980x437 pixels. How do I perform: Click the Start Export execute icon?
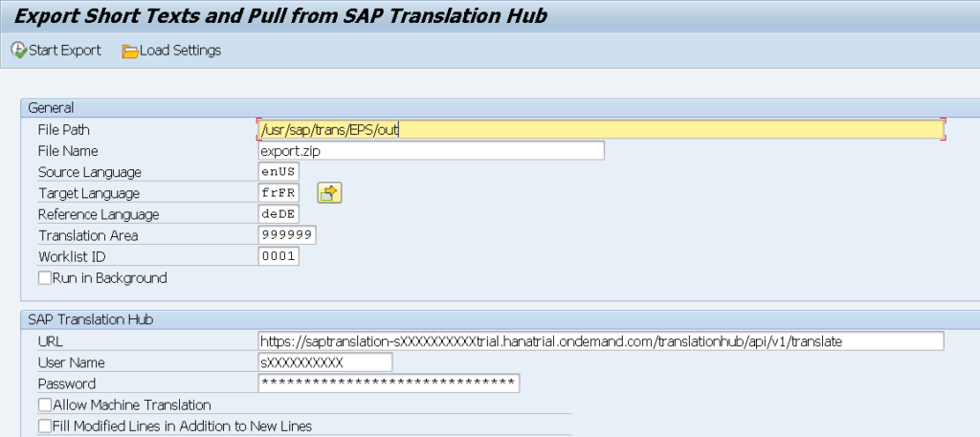click(x=19, y=51)
